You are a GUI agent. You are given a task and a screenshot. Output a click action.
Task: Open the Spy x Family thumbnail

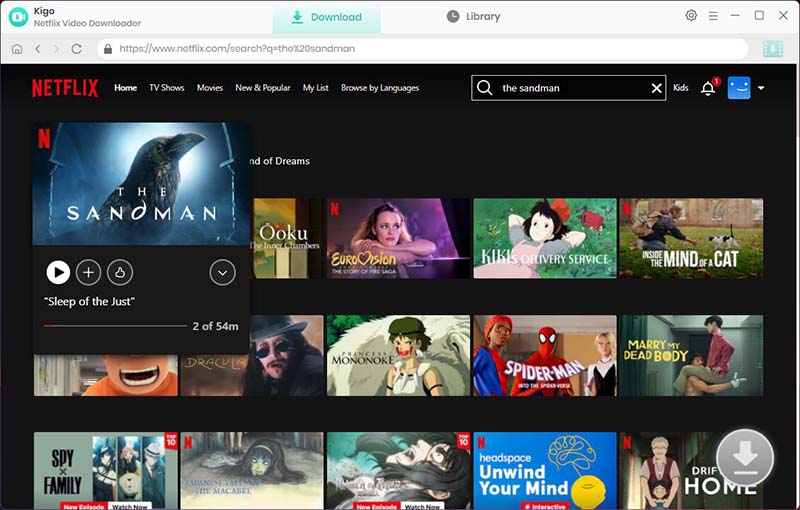coord(106,470)
